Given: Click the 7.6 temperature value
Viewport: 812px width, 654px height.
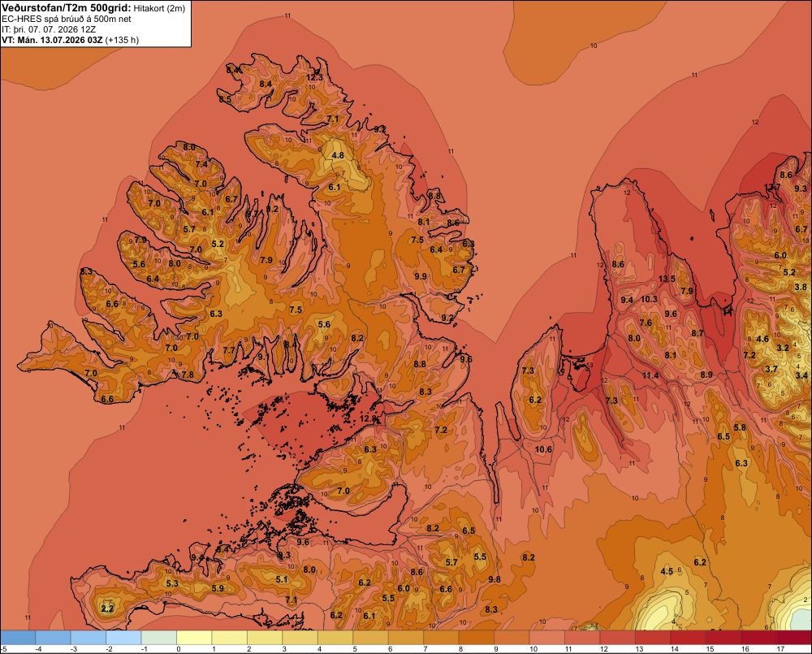Looking at the screenshot, I should click(646, 323).
